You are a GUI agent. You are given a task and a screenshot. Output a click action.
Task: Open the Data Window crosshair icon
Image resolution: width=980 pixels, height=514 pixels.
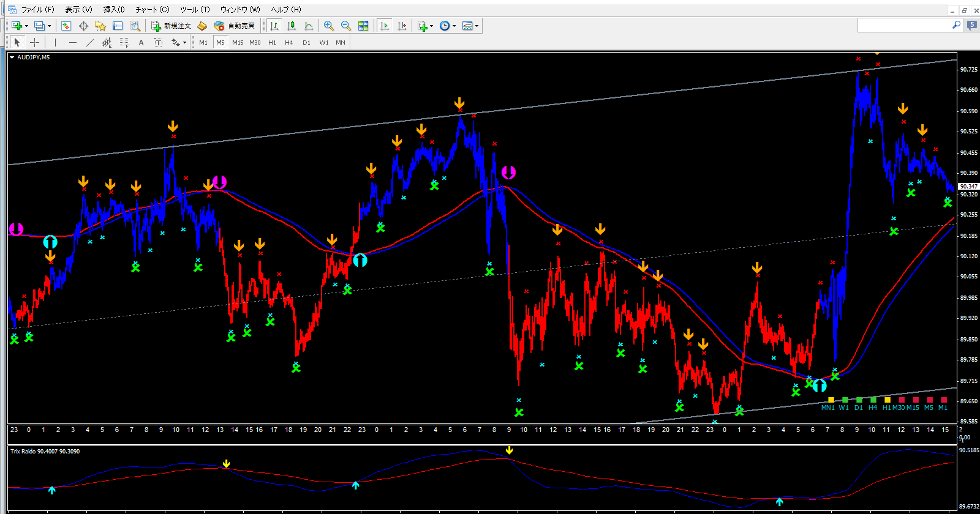point(83,26)
